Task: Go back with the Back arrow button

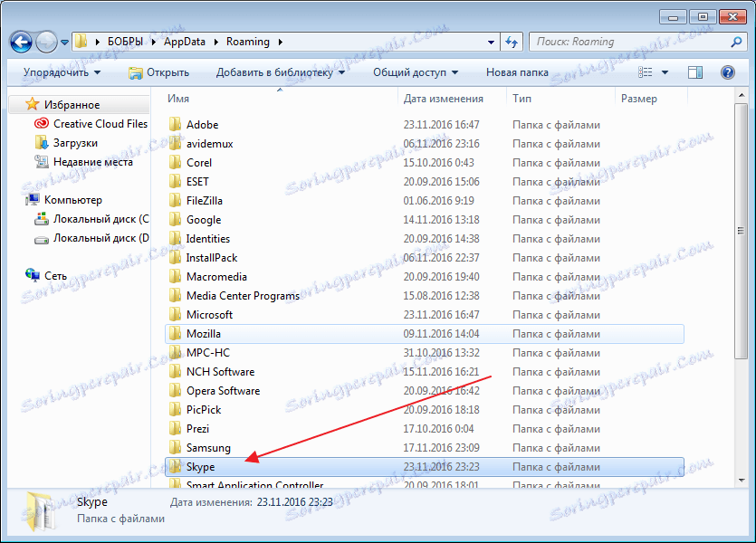Action: [21, 43]
